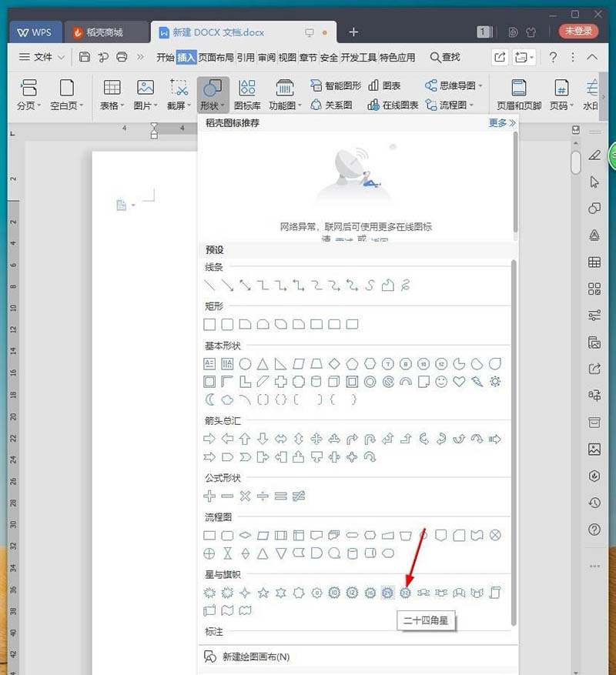This screenshot has width=616, height=675.
Task: Click the 未登录 login button
Action: click(x=578, y=32)
